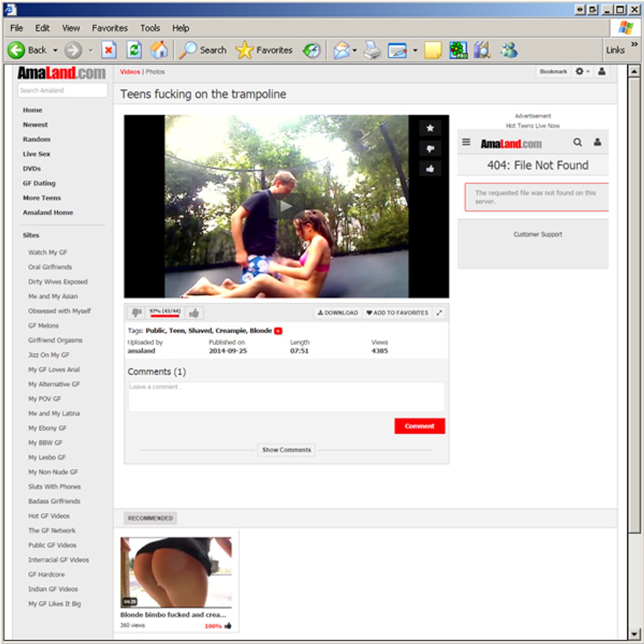This screenshot has height=644, width=644.
Task: Click the user account icon beside Bookmark
Action: point(602,72)
